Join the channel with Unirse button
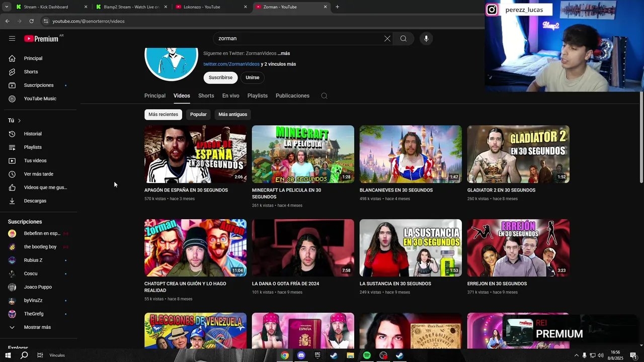The height and width of the screenshot is (362, 644). point(253,77)
